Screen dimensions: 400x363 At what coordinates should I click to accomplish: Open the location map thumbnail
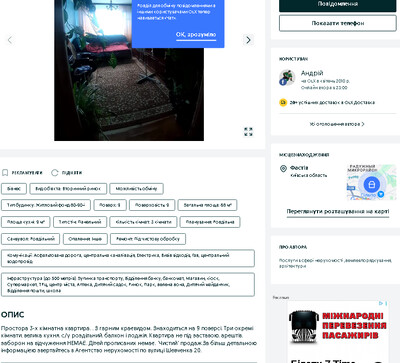371,182
